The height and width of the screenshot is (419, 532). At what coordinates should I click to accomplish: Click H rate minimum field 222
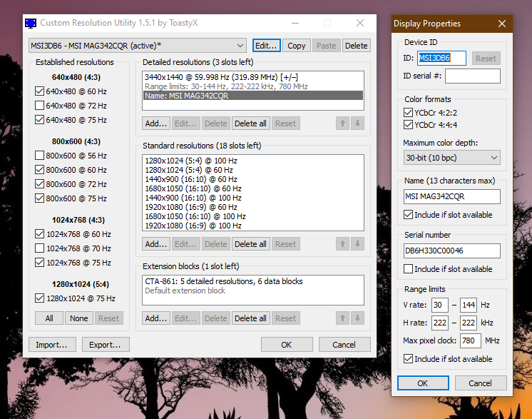click(x=440, y=323)
